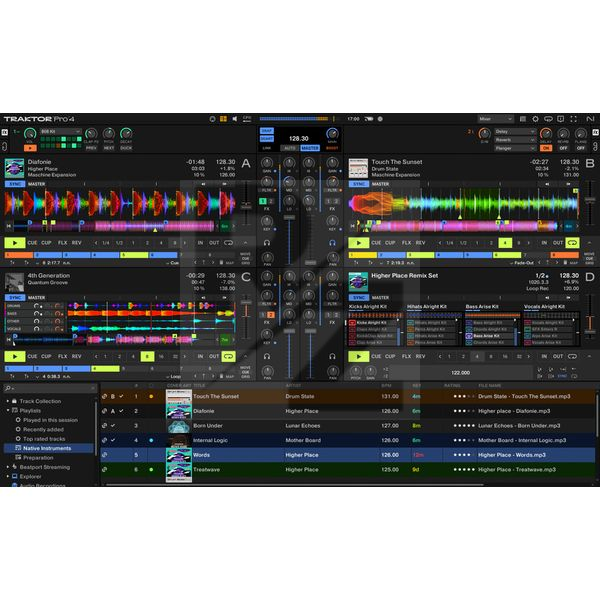Click the CUP button on Deck D

click(390, 356)
